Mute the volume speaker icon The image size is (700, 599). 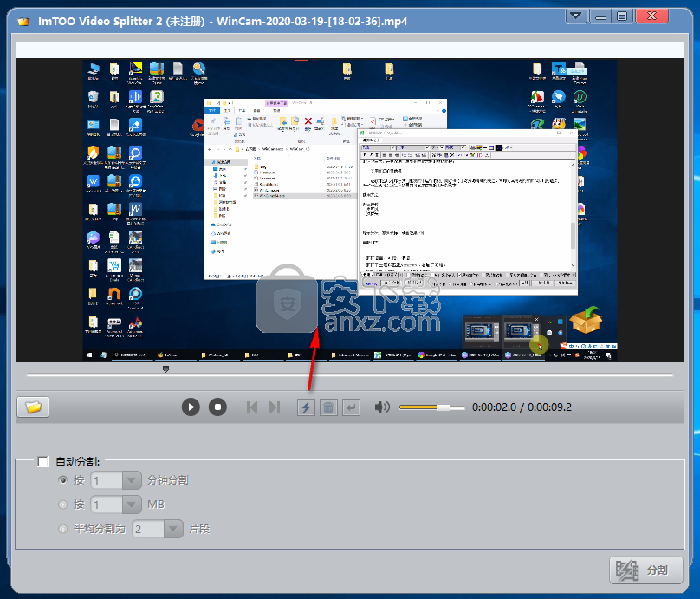(x=382, y=407)
